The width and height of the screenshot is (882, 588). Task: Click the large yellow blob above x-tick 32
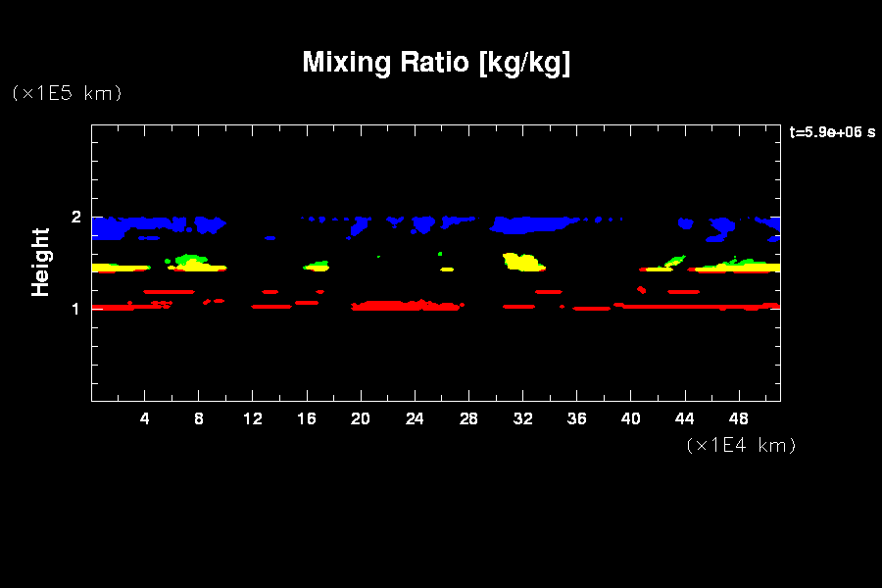click(524, 262)
